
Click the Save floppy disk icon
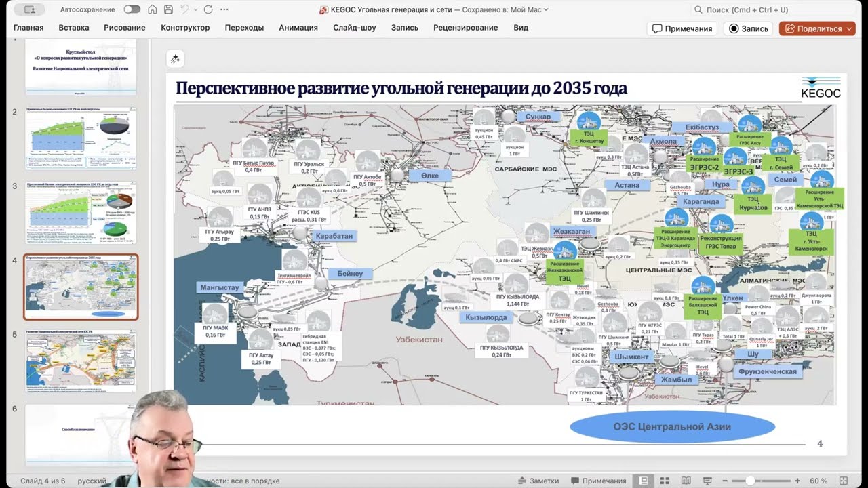tap(168, 9)
